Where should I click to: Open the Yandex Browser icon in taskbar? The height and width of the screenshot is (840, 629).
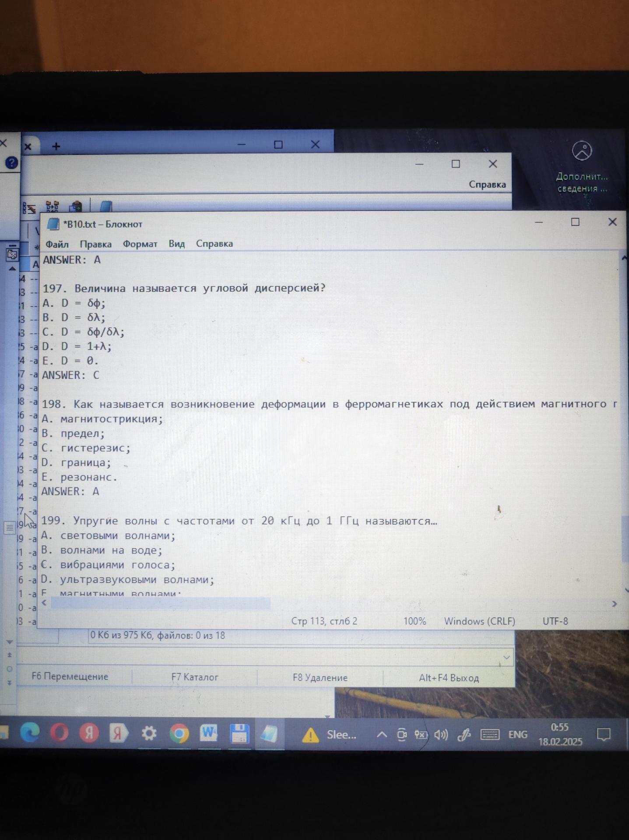pyautogui.click(x=118, y=733)
